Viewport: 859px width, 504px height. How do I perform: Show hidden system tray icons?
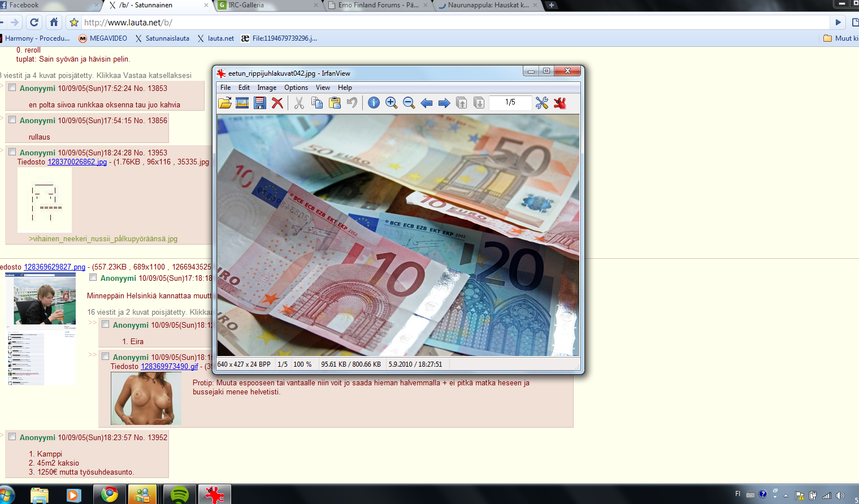786,496
